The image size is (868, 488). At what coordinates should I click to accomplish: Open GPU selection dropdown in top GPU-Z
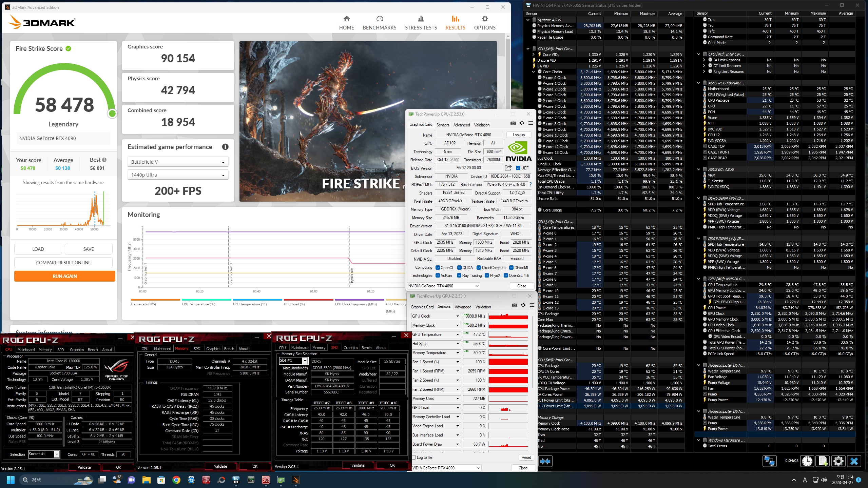[444, 286]
